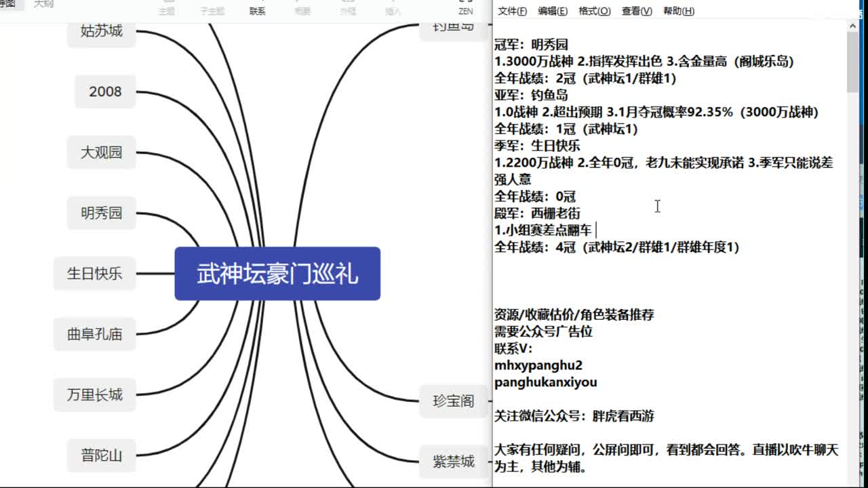The height and width of the screenshot is (488, 868).
Task: Select the 普陀山 mind map node
Action: (x=102, y=455)
